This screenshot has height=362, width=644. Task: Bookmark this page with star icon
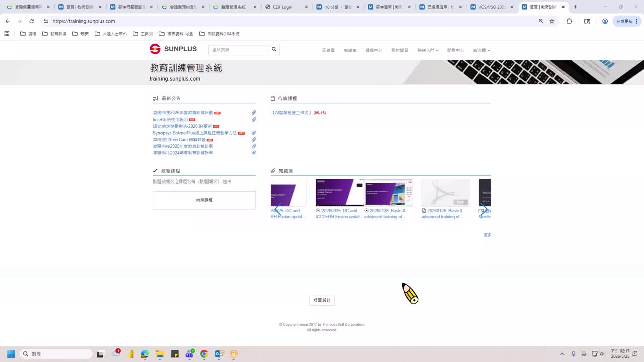tap(552, 21)
